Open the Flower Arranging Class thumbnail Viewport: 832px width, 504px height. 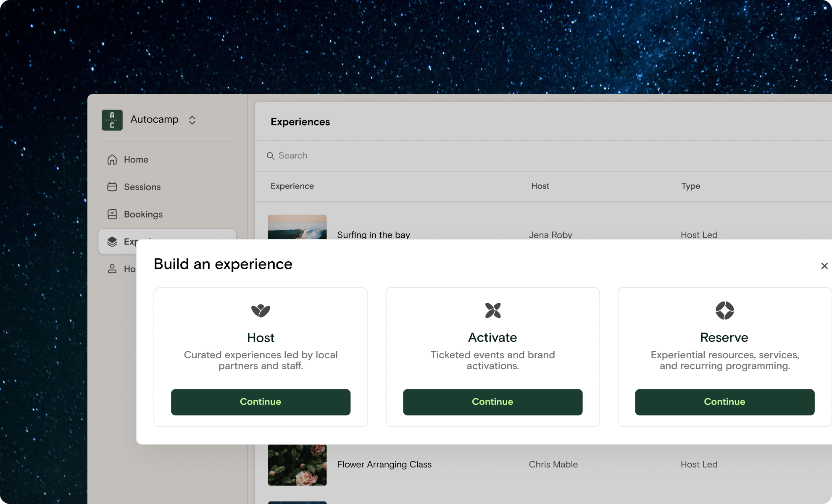click(297, 465)
